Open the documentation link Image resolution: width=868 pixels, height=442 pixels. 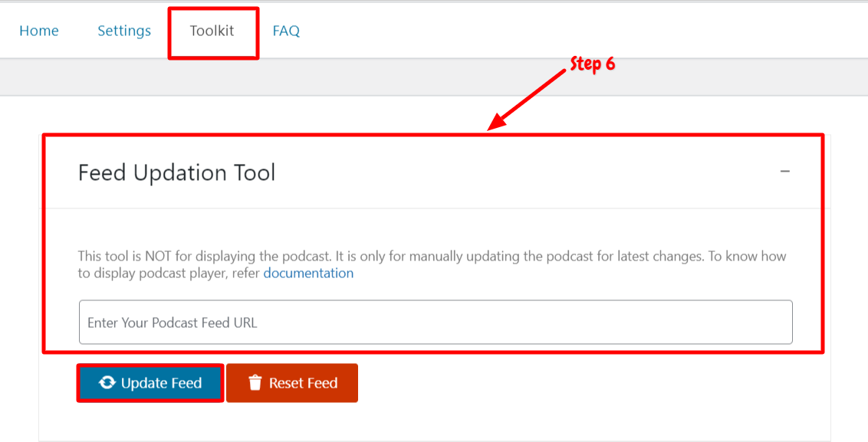308,273
